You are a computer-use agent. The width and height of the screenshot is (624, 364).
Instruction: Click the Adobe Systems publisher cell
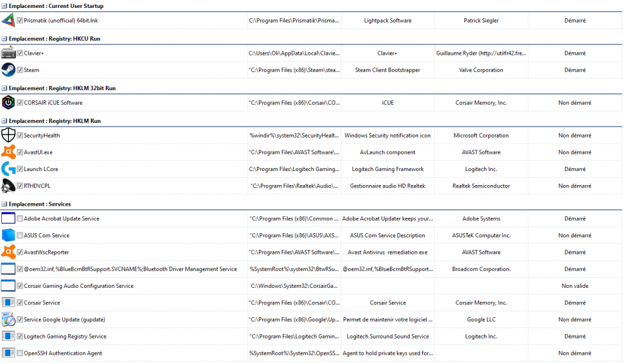(x=481, y=218)
